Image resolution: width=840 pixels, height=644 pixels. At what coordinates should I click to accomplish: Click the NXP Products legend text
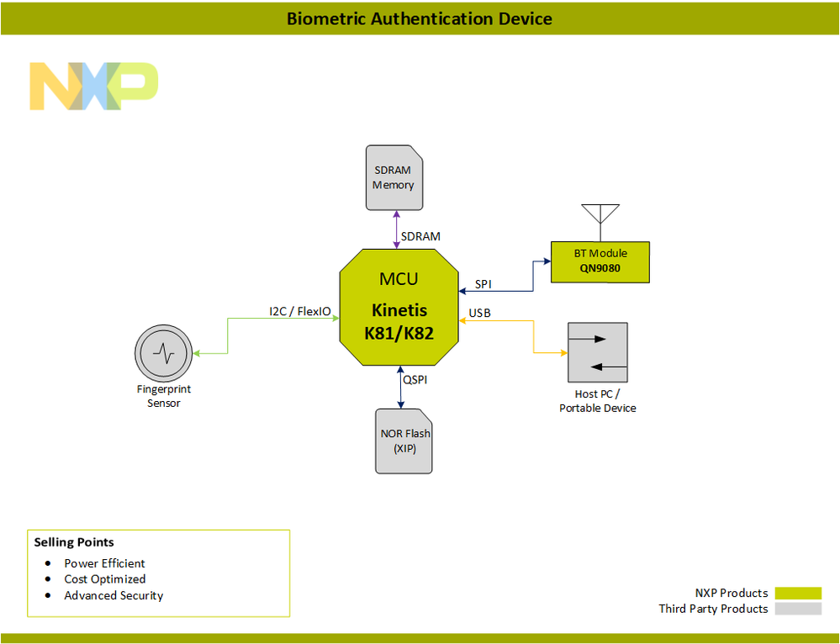coord(732,593)
